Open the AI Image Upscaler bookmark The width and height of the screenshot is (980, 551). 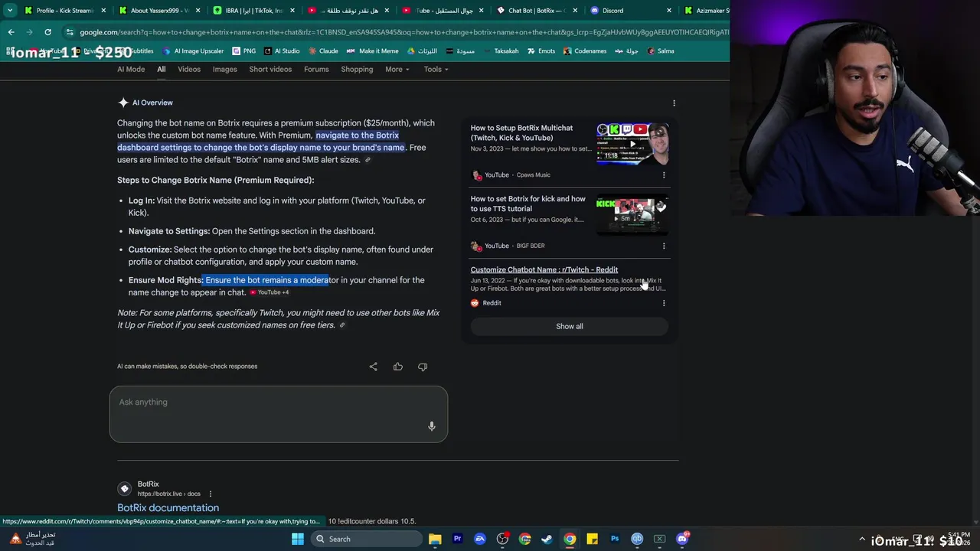[x=193, y=51]
